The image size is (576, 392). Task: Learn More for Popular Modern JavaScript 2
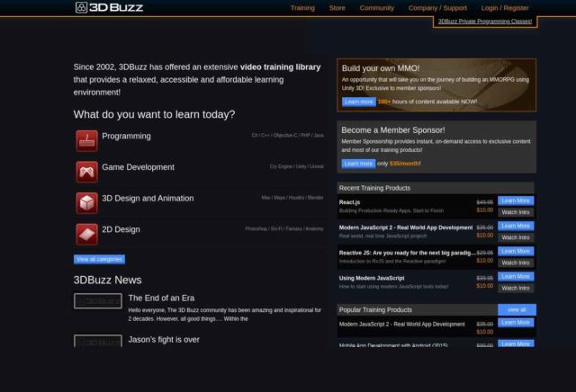pyautogui.click(x=516, y=323)
